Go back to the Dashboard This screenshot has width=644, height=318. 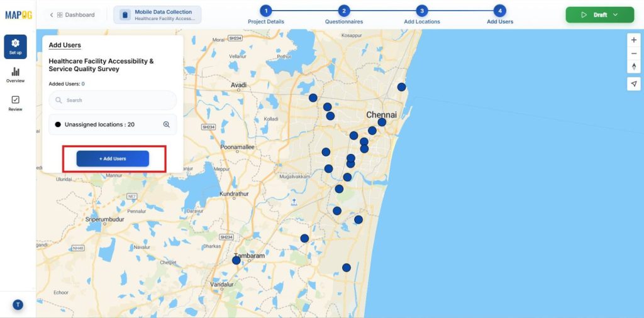[x=72, y=14]
